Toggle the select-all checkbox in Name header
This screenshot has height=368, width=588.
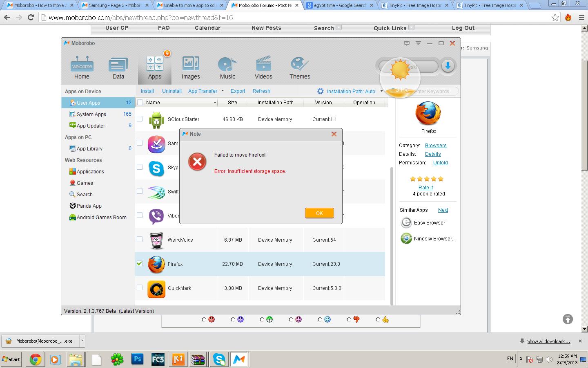[x=140, y=102]
